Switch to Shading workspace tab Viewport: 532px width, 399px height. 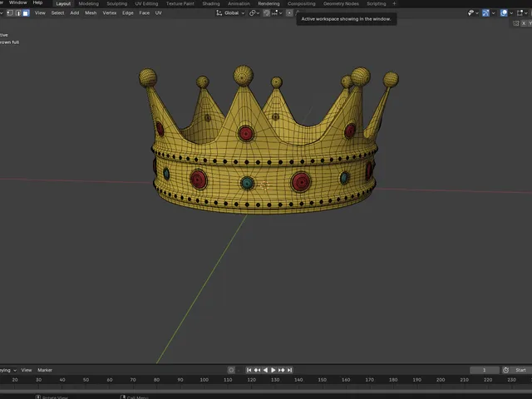coord(211,3)
